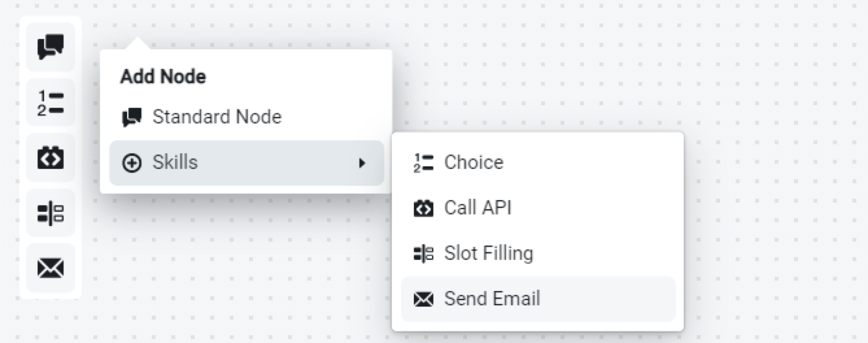Click the Standard Node icon in the left toolbar
Screen dimensions: 868x343
(51, 47)
